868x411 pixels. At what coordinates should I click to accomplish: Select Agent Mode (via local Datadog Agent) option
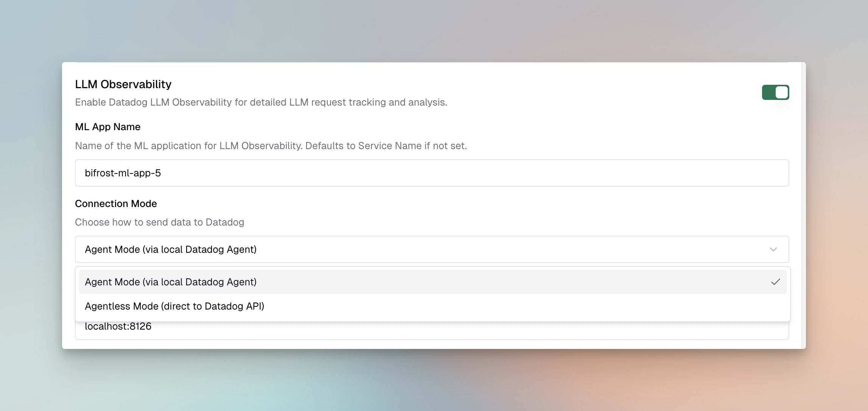[x=432, y=282]
